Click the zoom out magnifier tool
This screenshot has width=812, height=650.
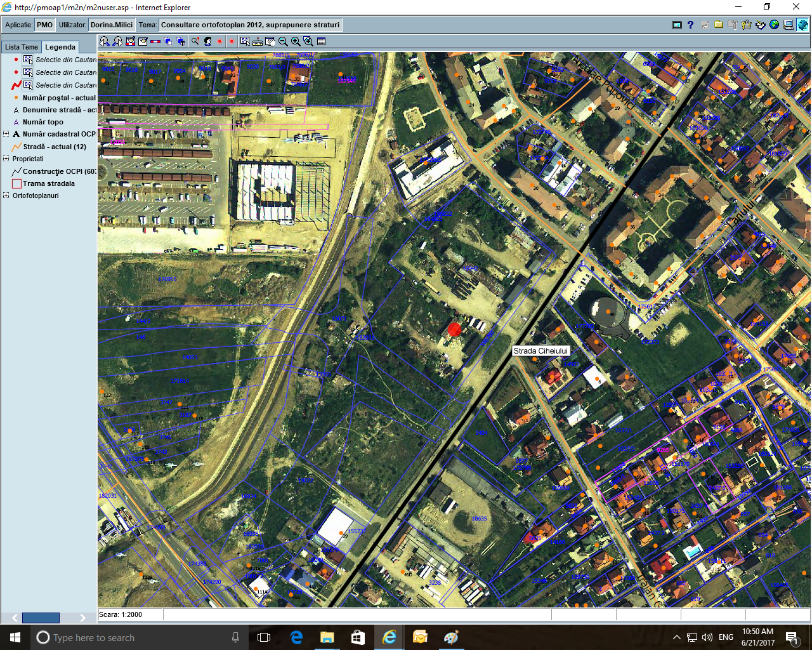pos(283,42)
